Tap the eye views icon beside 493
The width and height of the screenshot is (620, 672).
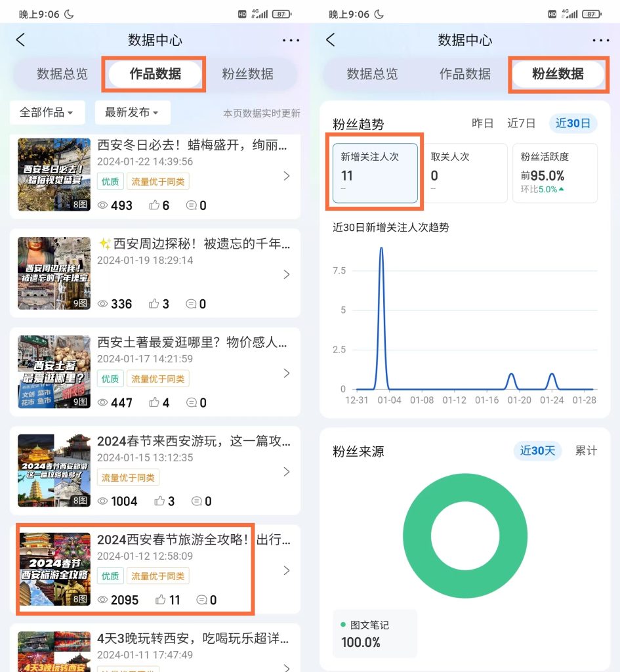click(x=102, y=205)
